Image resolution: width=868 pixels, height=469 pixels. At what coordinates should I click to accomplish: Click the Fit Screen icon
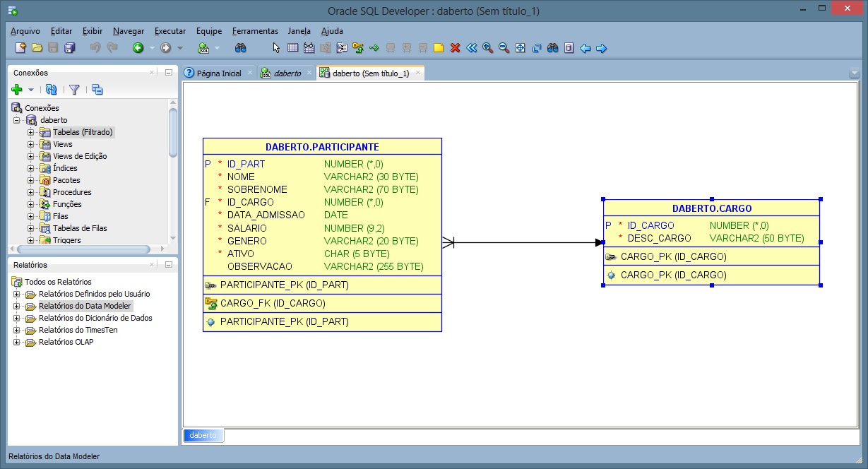pos(521,48)
